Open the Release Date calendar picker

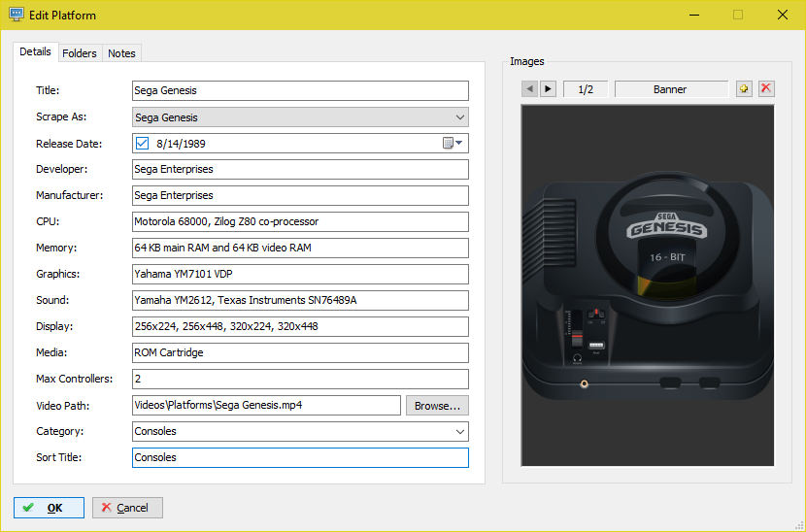coord(453,144)
